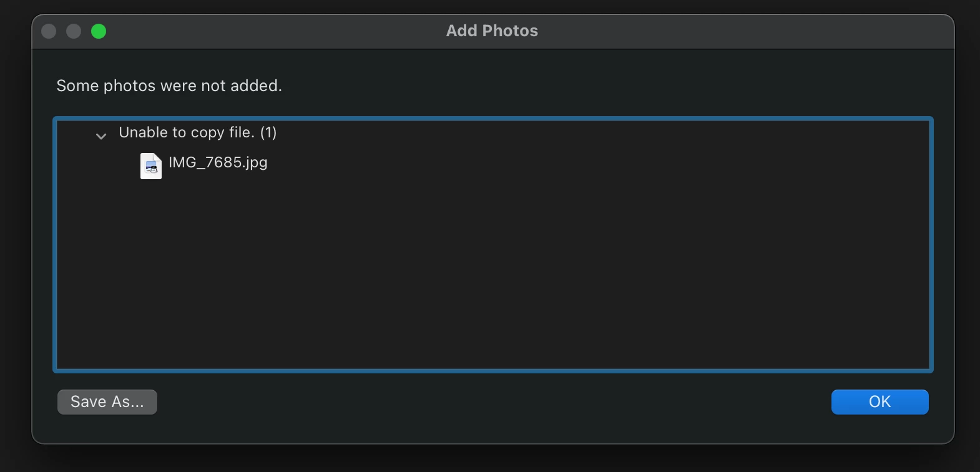The height and width of the screenshot is (472, 980).
Task: Click blank area between Save As and OK
Action: pyautogui.click(x=492, y=402)
